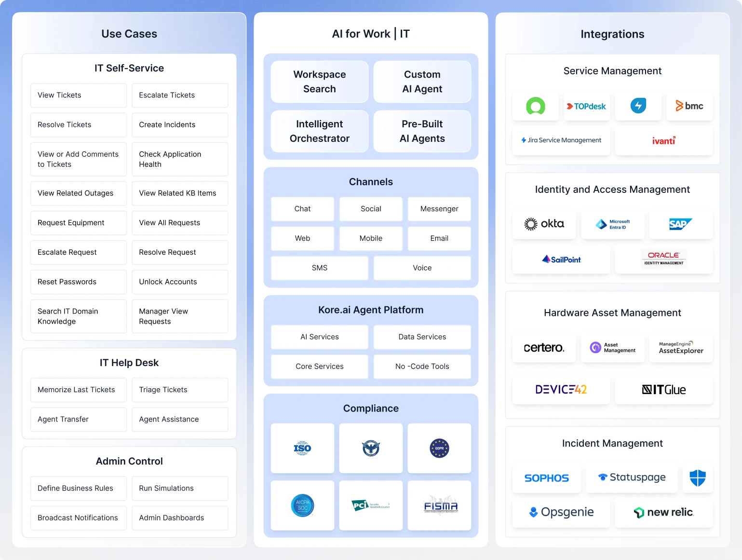The height and width of the screenshot is (560, 742).
Task: Open the GDPR compliance badge
Action: point(439,448)
